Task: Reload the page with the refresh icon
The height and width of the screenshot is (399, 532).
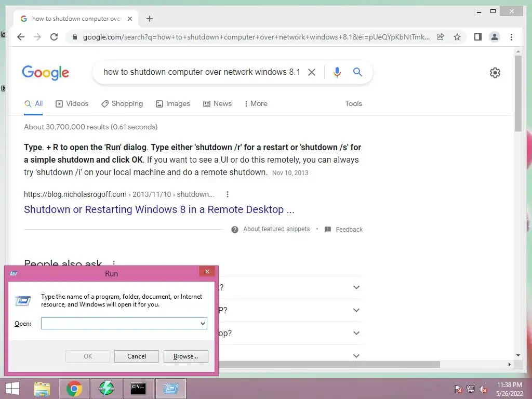Action: tap(54, 37)
